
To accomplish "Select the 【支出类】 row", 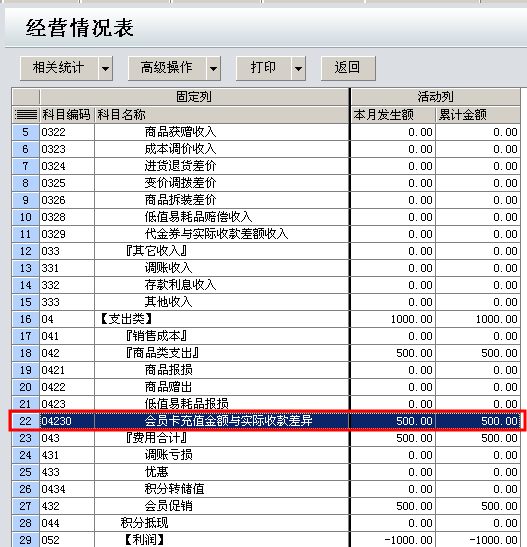I will (x=266, y=319).
